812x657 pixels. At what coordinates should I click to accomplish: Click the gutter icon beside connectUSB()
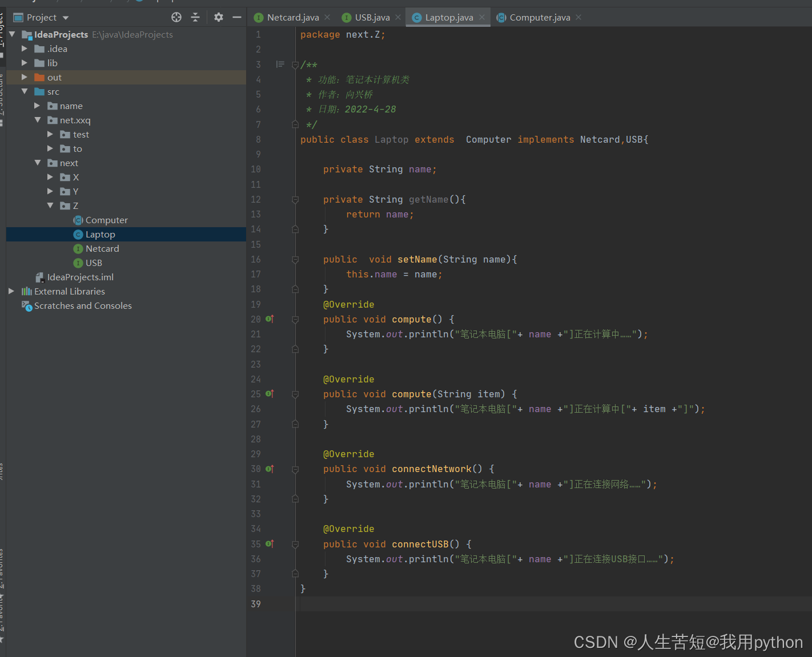[270, 544]
